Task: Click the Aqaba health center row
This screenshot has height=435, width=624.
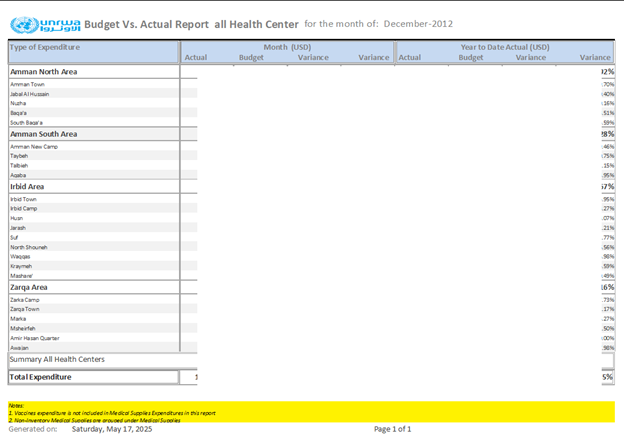Action: click(18, 175)
